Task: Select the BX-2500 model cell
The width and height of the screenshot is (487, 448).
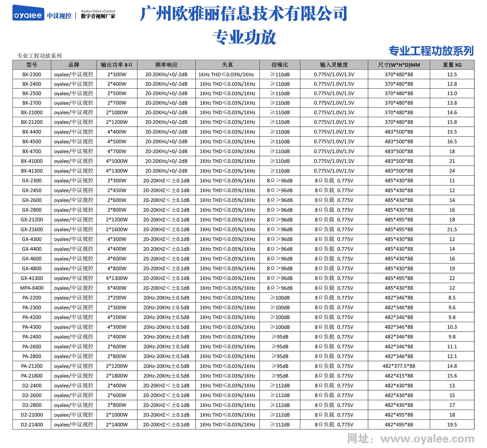Action: click(32, 93)
